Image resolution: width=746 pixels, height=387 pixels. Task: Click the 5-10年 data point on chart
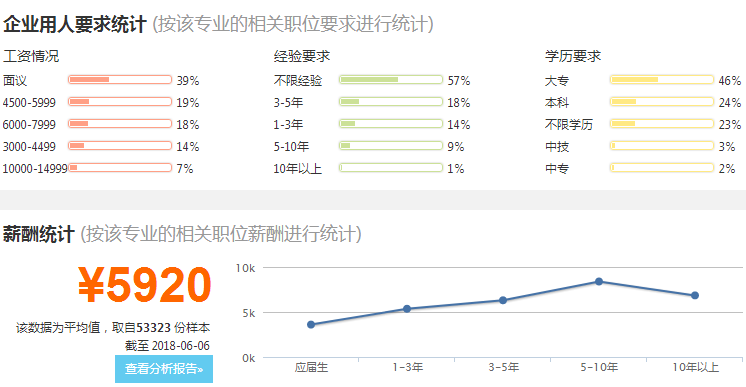[599, 281]
